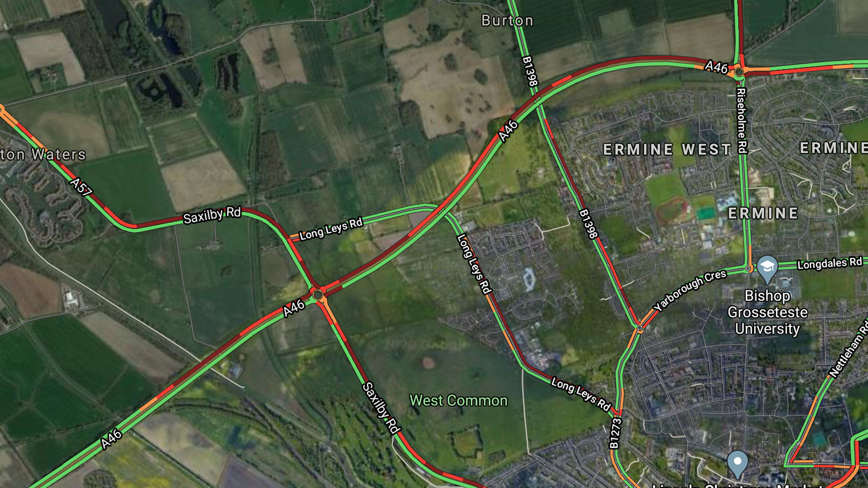868x488 pixels.
Task: Click the red running track in Ermine
Action: click(x=671, y=211)
